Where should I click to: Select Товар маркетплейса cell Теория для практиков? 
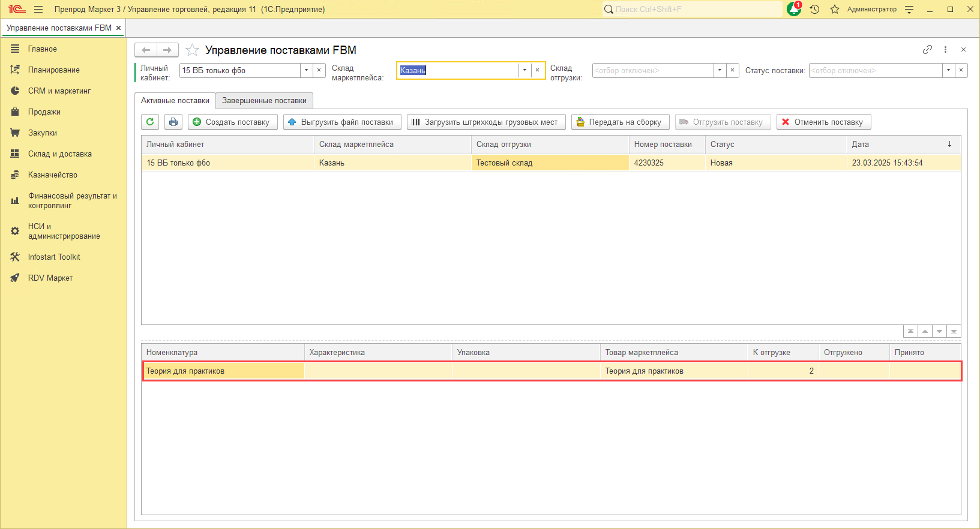[674, 371]
